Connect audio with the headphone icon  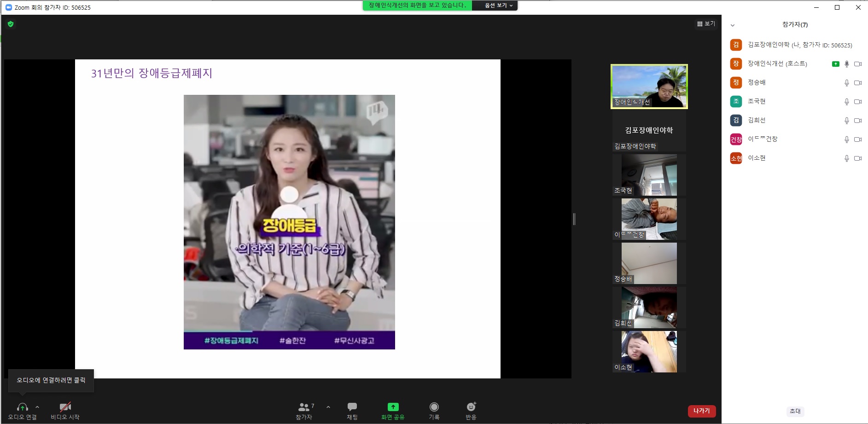(22, 407)
